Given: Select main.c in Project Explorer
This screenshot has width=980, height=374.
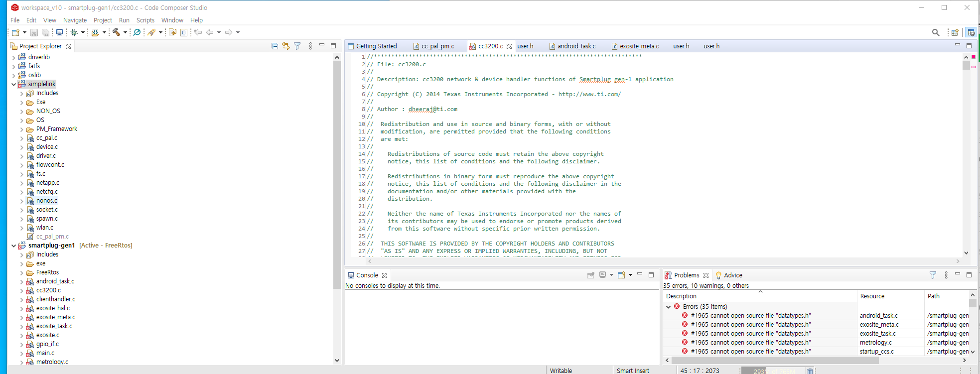Looking at the screenshot, I should click(x=45, y=353).
